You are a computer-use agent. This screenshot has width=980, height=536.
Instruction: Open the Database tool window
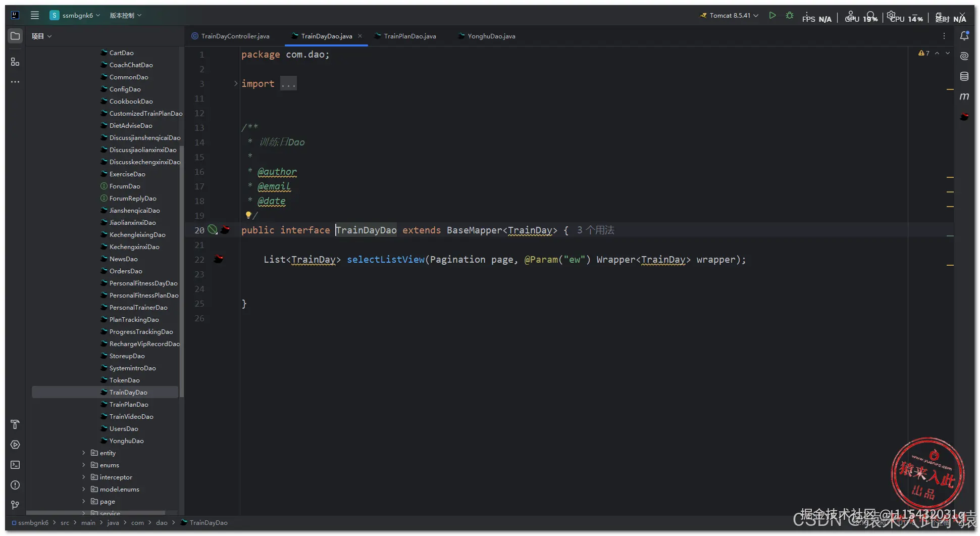point(964,76)
